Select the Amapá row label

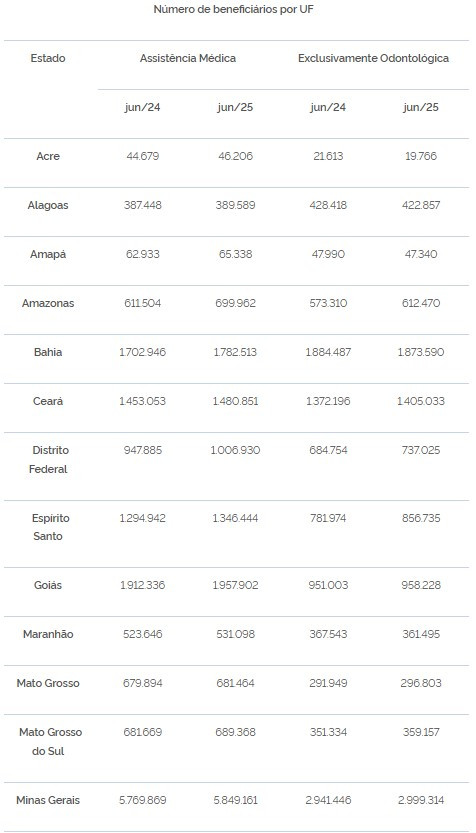(48, 254)
